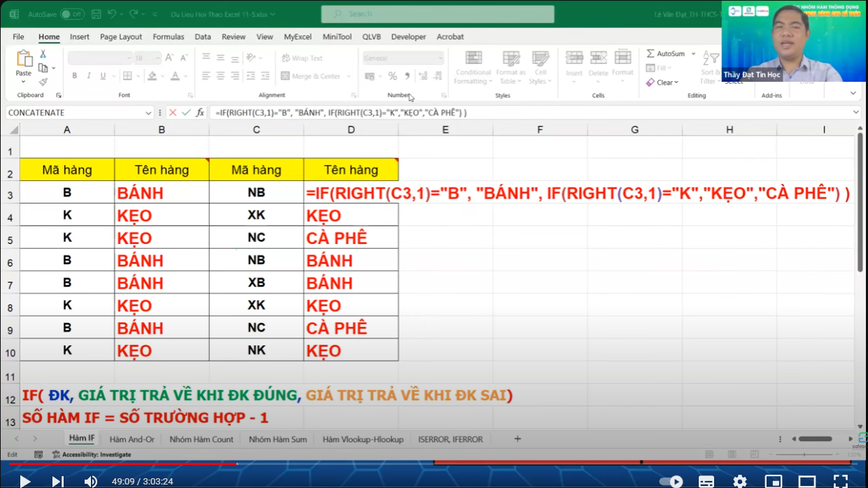Open Cell Styles gallery
Viewport: 868px width, 488px height.
tap(540, 68)
